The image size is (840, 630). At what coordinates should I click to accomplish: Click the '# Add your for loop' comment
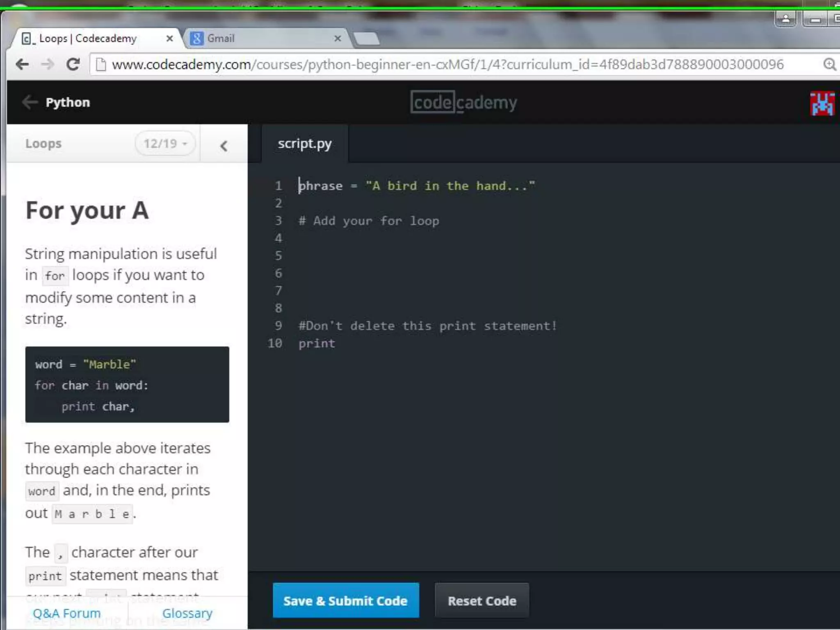coord(369,221)
